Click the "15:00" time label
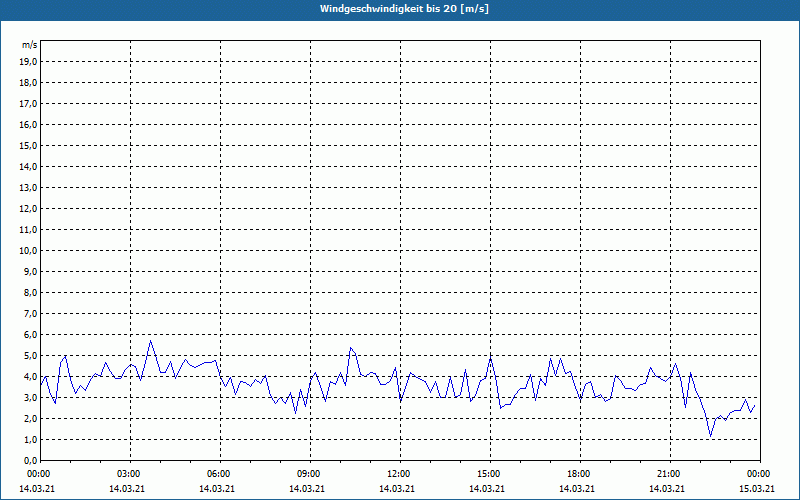 490,474
